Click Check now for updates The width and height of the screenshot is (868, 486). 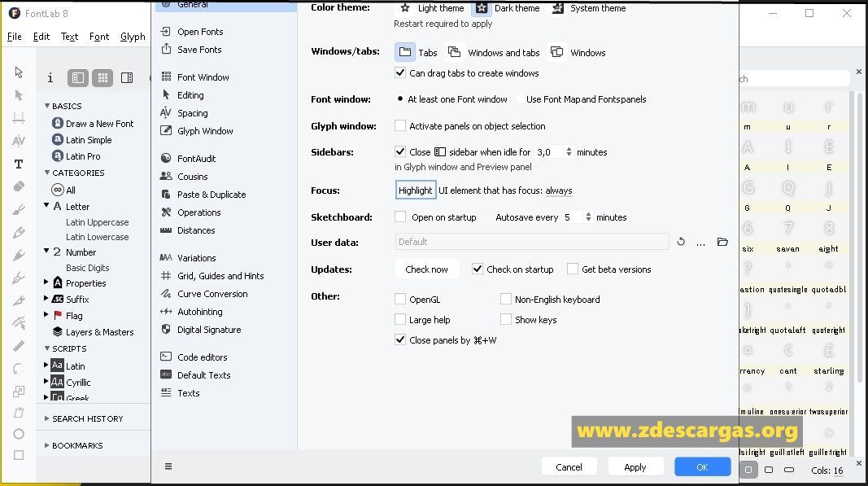click(x=427, y=269)
